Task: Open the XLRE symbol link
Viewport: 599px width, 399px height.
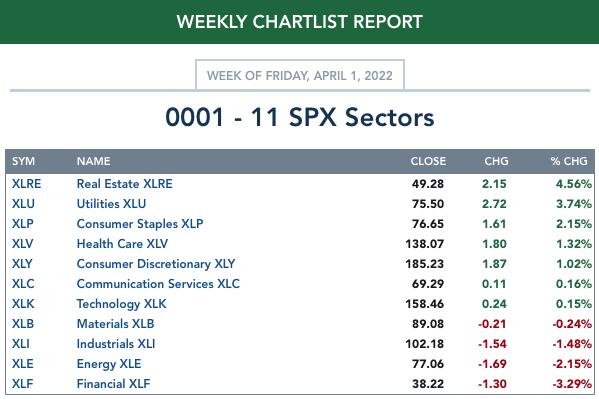Action: click(26, 184)
